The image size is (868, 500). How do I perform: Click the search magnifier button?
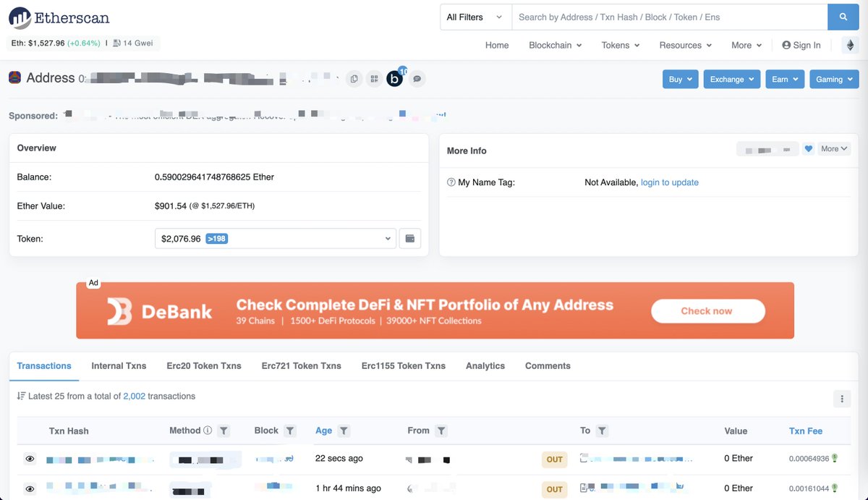pyautogui.click(x=843, y=17)
